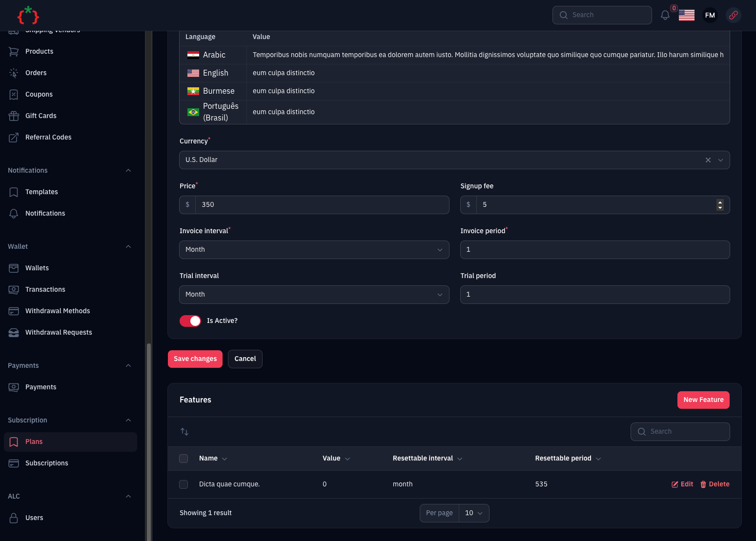
Task: Clear the U.S. Dollar currency selection
Action: [x=708, y=160]
